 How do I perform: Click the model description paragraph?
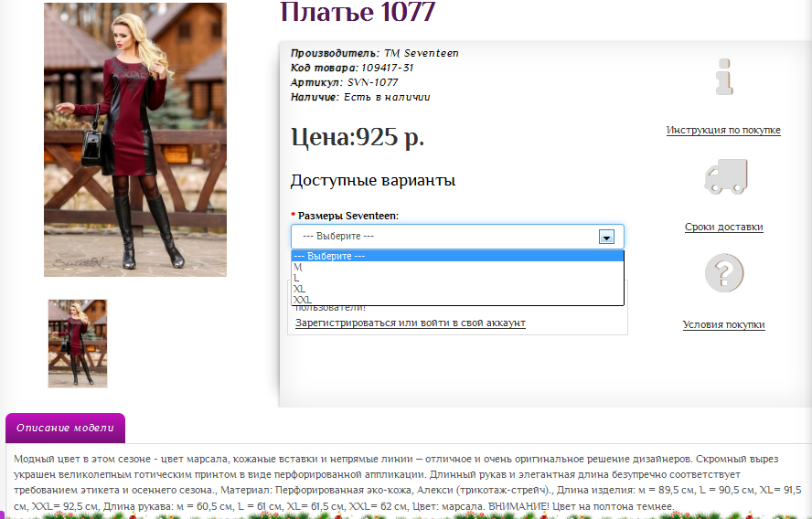click(408, 482)
